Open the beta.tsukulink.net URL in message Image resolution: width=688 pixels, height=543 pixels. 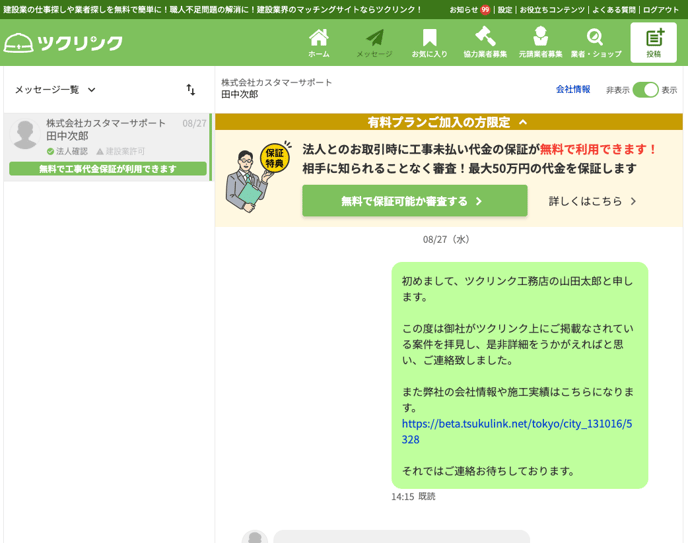(x=517, y=432)
